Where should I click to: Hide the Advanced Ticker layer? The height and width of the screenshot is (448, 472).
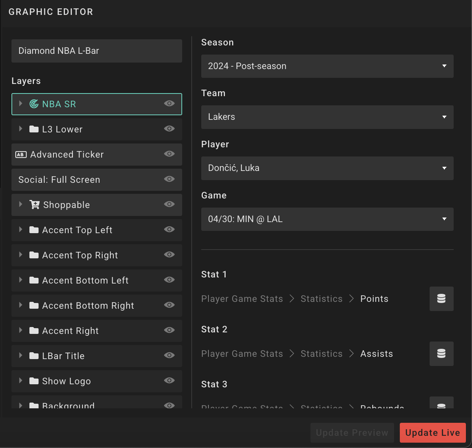[169, 154]
